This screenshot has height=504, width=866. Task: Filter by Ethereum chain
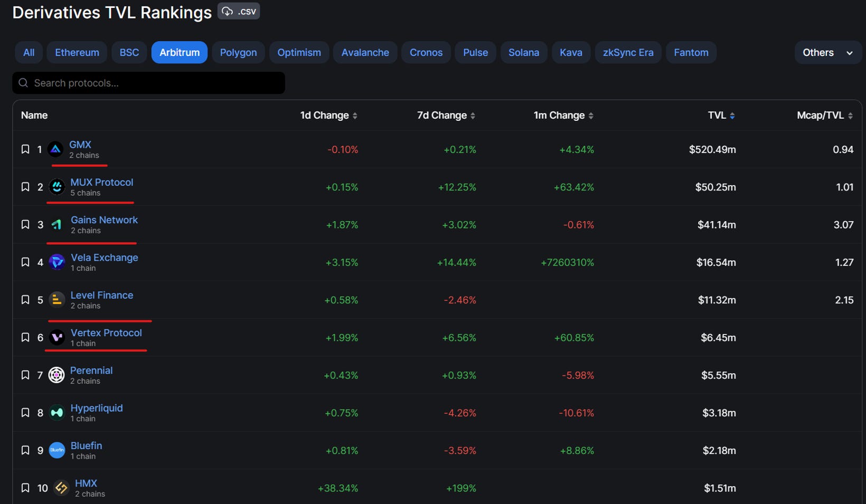coord(77,53)
